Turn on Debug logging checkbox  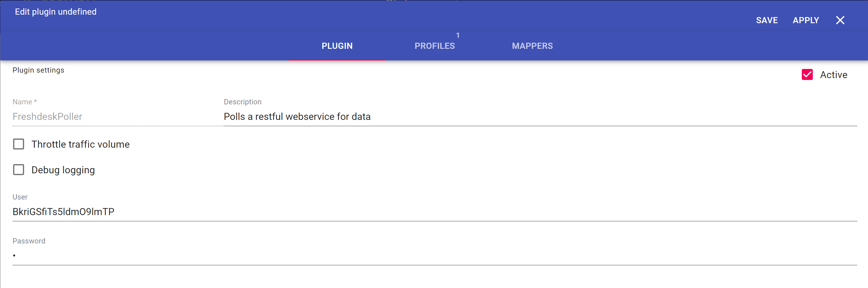click(19, 170)
